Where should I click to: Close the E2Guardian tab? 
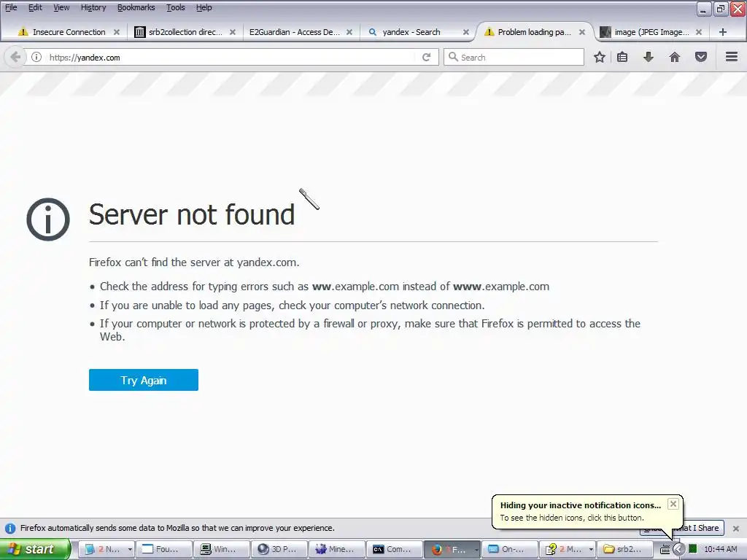[x=349, y=32]
